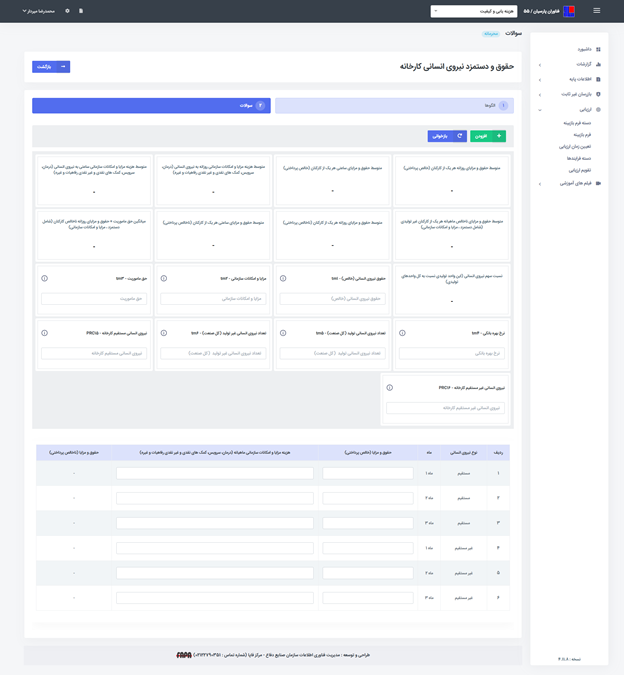Show info for حقوق نیروی انسانی (خالص) card
This screenshot has height=675, width=624.
point(283,279)
